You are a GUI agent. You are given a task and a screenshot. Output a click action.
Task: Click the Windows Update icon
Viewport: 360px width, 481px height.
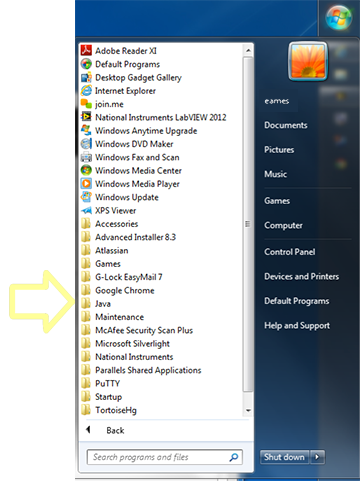coord(86,197)
